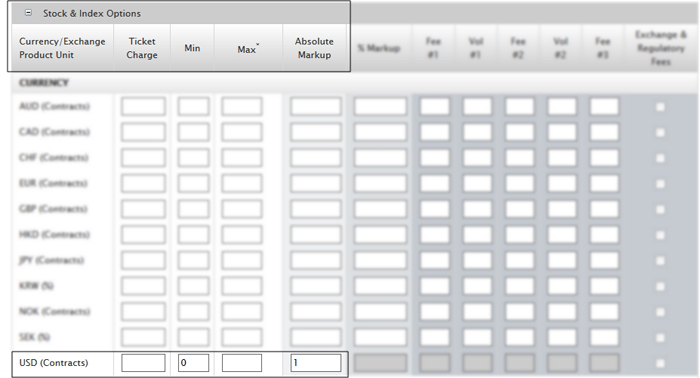
Task: Click the USD Absolute Markup field showing 1
Action: (x=316, y=363)
